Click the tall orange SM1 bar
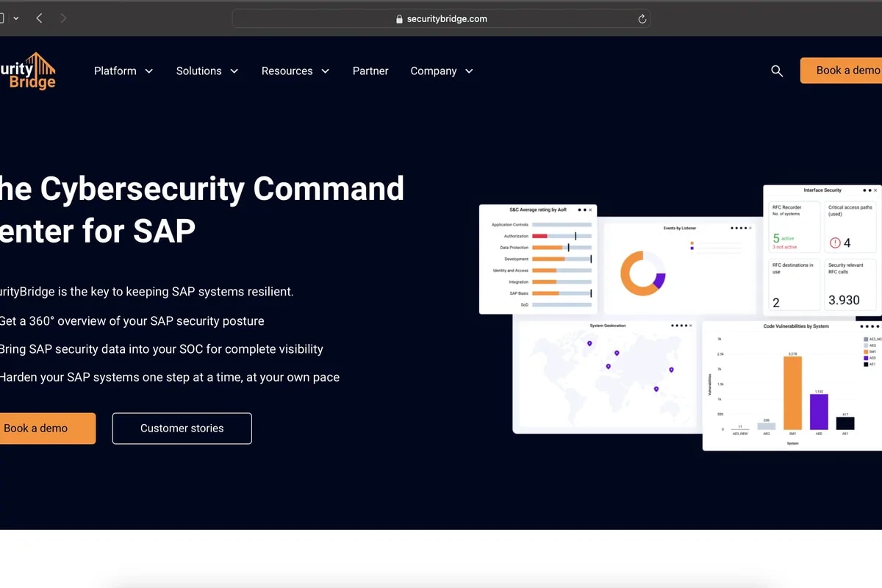882x588 pixels. 792,392
